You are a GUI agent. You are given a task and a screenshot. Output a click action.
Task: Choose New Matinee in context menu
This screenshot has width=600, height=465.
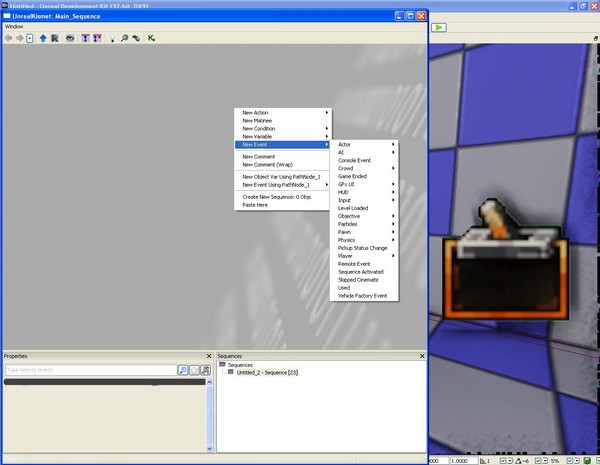tap(283, 121)
